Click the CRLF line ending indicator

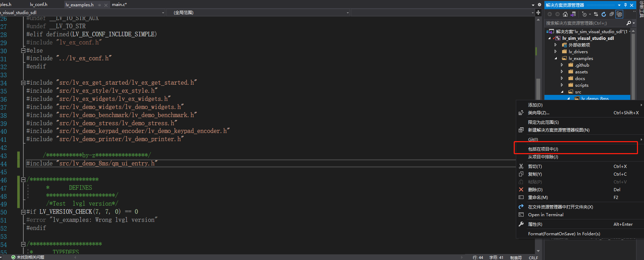tap(533, 258)
